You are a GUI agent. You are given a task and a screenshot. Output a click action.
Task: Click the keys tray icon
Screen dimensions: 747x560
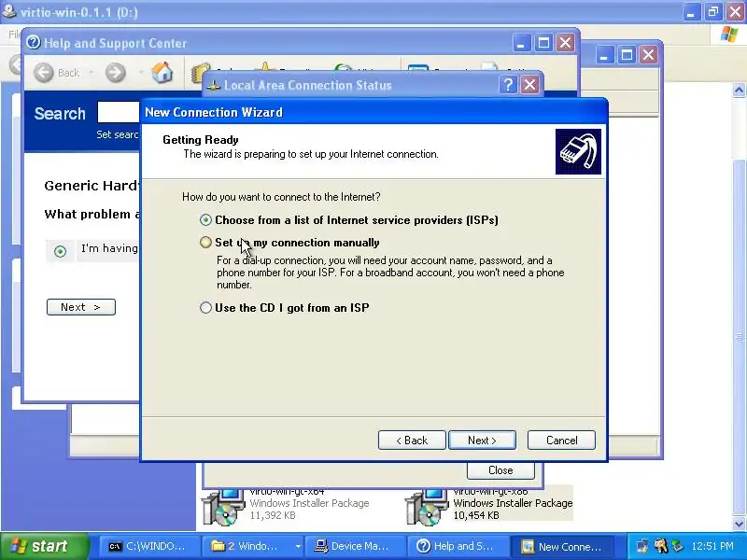pyautogui.click(x=661, y=546)
